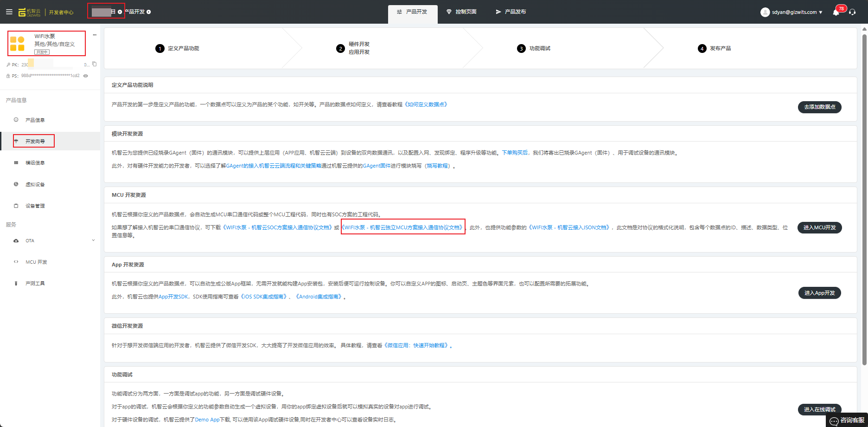Select 虚拟设备 in the sidebar
The height and width of the screenshot is (427, 868).
35,184
